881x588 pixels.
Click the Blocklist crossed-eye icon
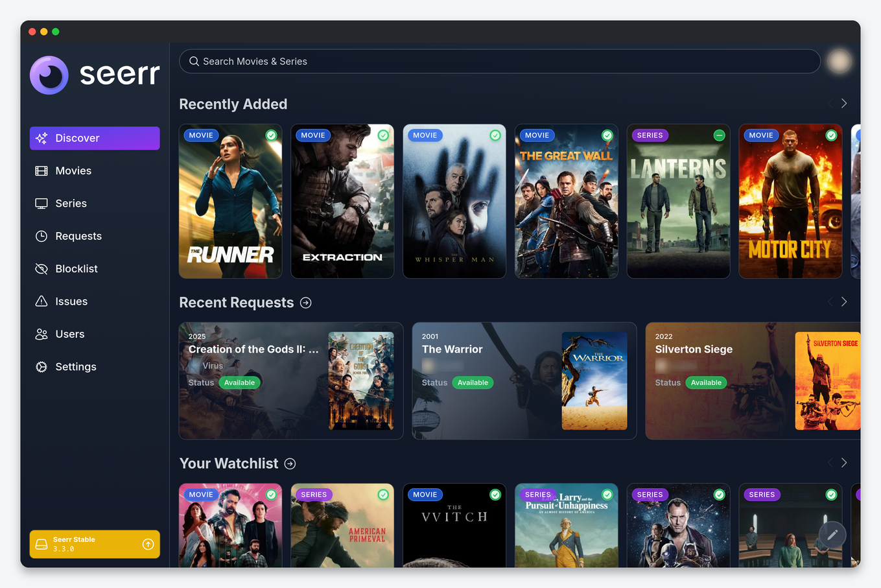[x=41, y=268]
